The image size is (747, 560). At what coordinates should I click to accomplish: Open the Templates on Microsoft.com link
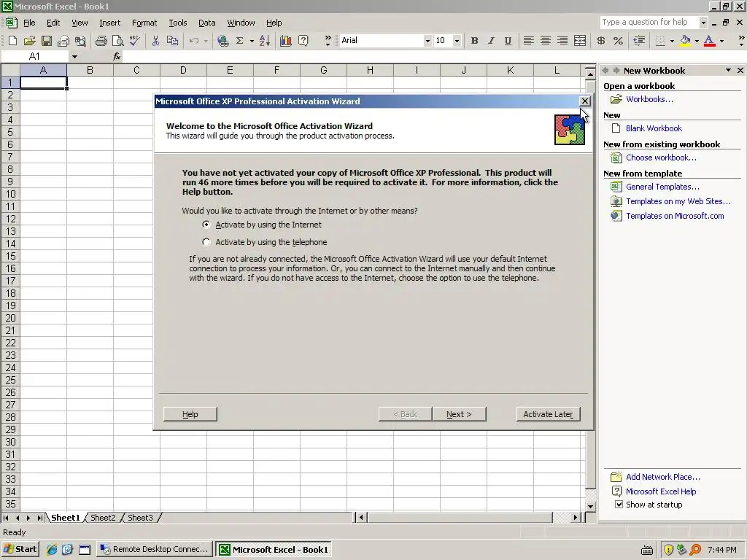pyautogui.click(x=675, y=216)
